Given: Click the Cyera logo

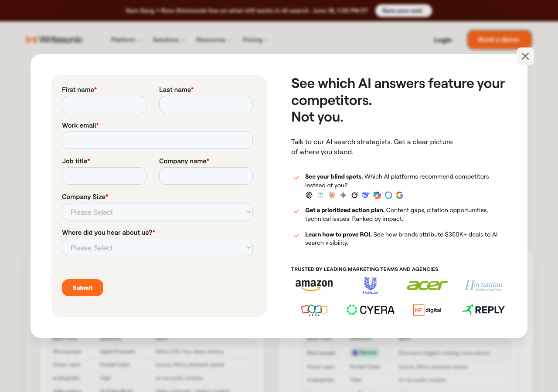Looking at the screenshot, I should (x=371, y=310).
